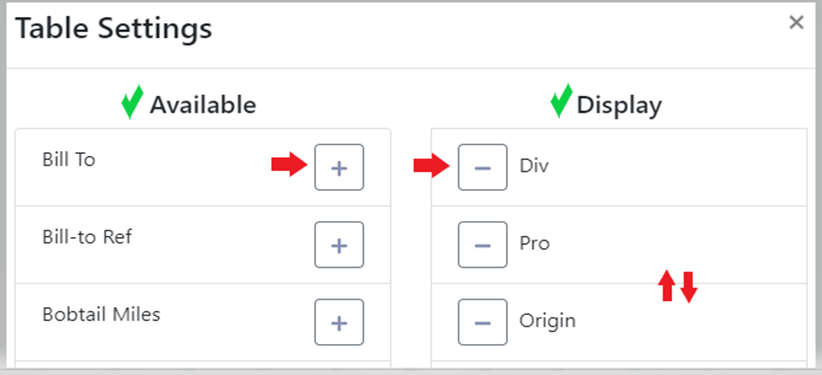
Task: Add Bill-to Ref column with plus button
Action: coord(339,245)
